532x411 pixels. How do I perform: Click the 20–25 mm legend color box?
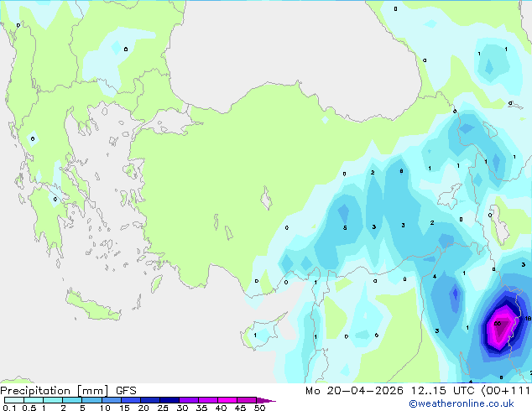point(149,400)
